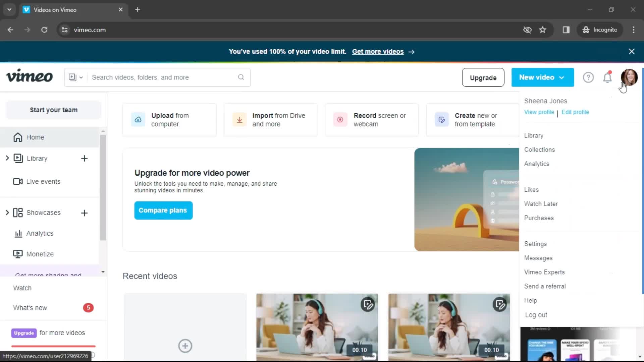644x362 pixels.
Task: Click the Create from template icon
Action: tap(441, 120)
